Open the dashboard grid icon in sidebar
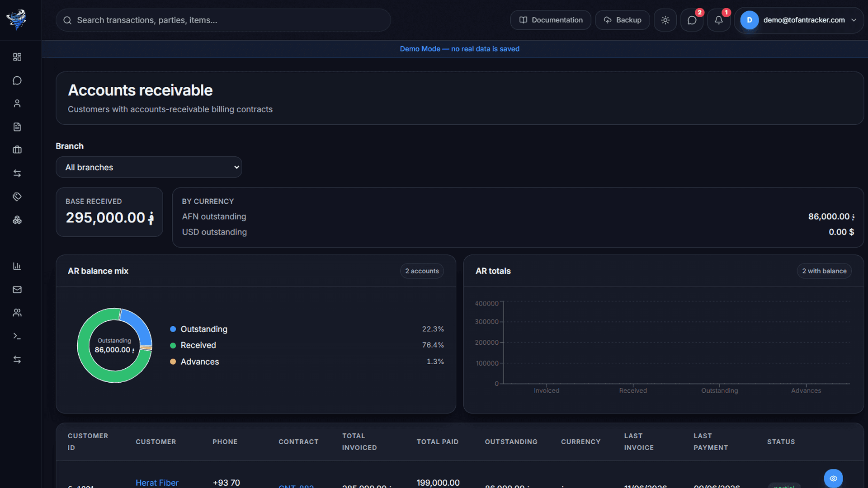The height and width of the screenshot is (488, 868). (x=17, y=57)
